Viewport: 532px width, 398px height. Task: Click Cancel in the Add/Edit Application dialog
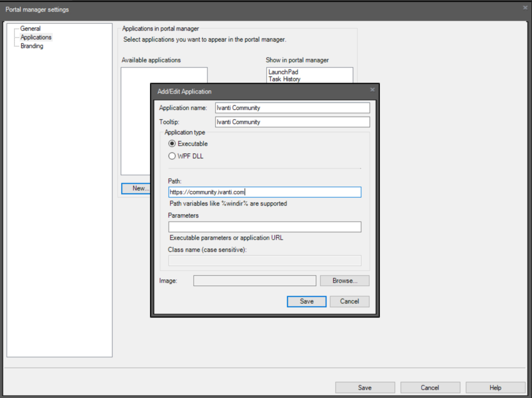349,301
